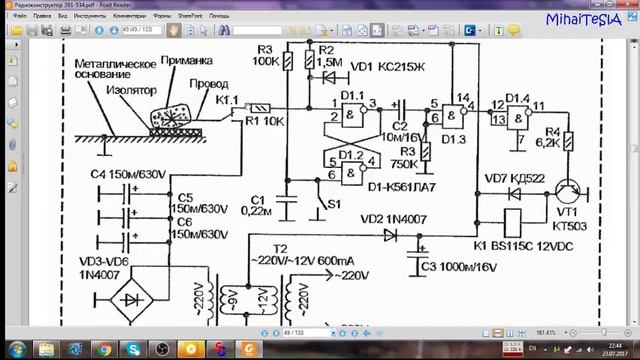Go to next page in status bar

(x=342, y=333)
